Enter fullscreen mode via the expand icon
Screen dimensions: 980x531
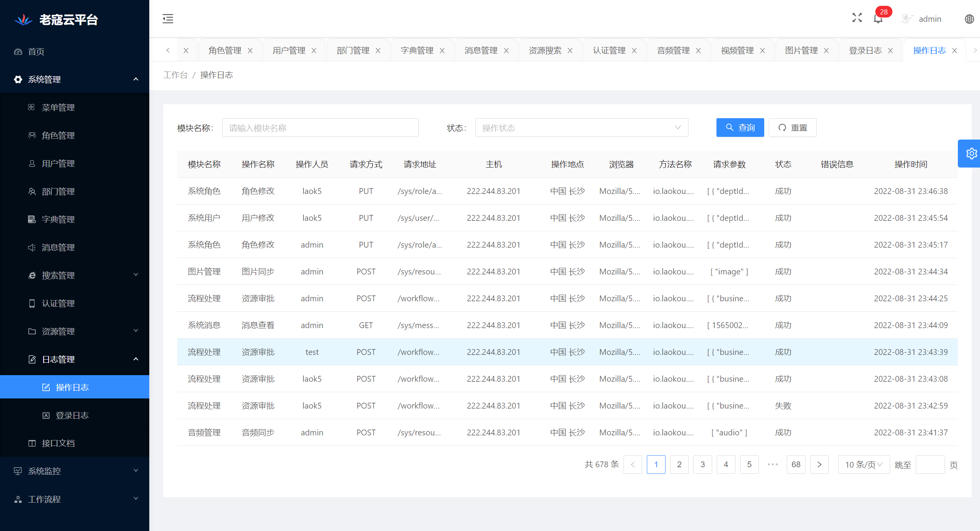(x=857, y=18)
